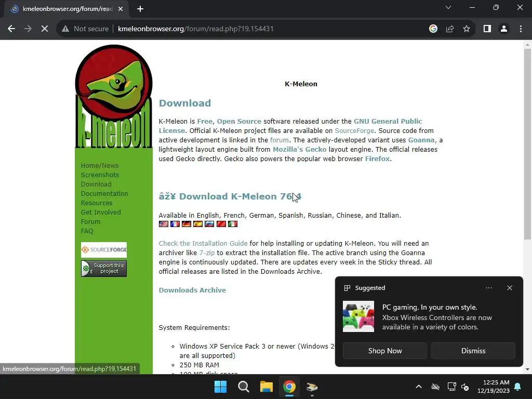Click the Russian flag

point(209,224)
